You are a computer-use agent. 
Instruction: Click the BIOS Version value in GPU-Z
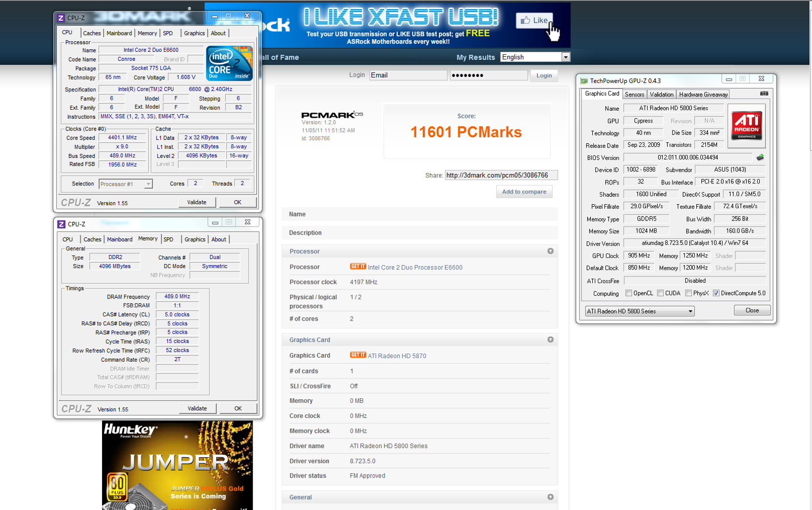coord(688,157)
